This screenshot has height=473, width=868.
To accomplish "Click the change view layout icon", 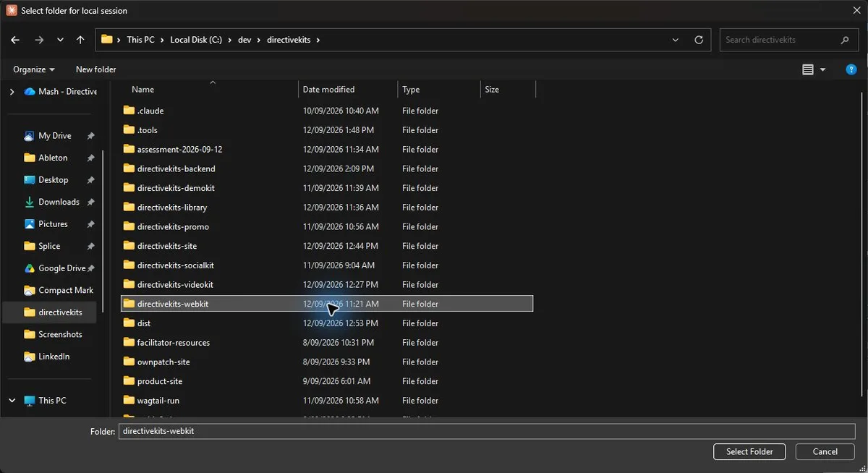I will [808, 69].
